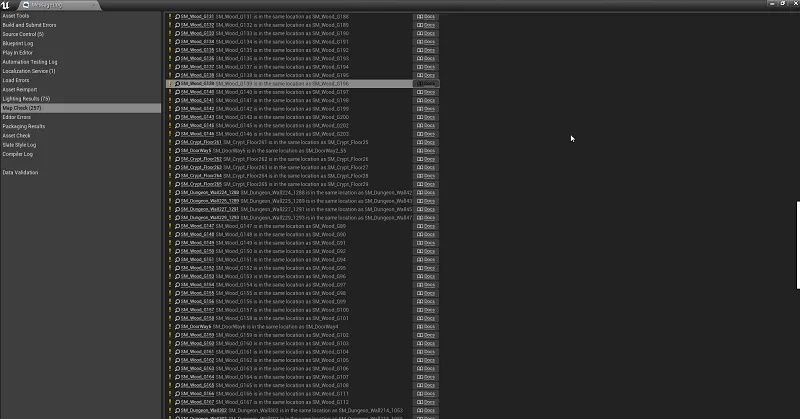
Task: Click the warning icon on SM_Crypt_Floor263 row
Action: (x=170, y=167)
